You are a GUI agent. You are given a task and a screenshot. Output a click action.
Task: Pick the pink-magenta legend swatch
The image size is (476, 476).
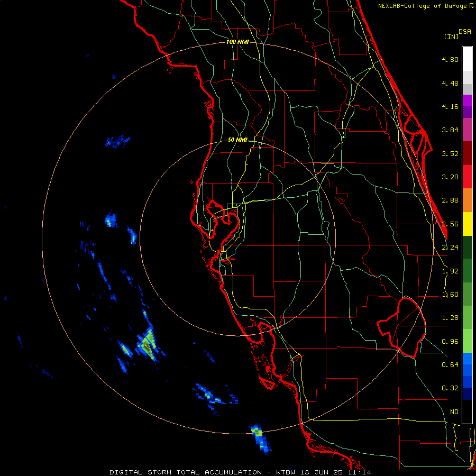coord(467,130)
